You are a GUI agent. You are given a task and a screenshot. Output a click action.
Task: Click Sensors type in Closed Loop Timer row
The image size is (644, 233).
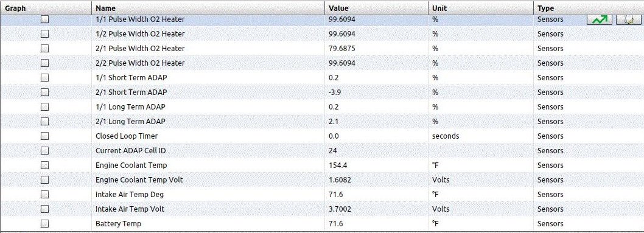click(550, 136)
